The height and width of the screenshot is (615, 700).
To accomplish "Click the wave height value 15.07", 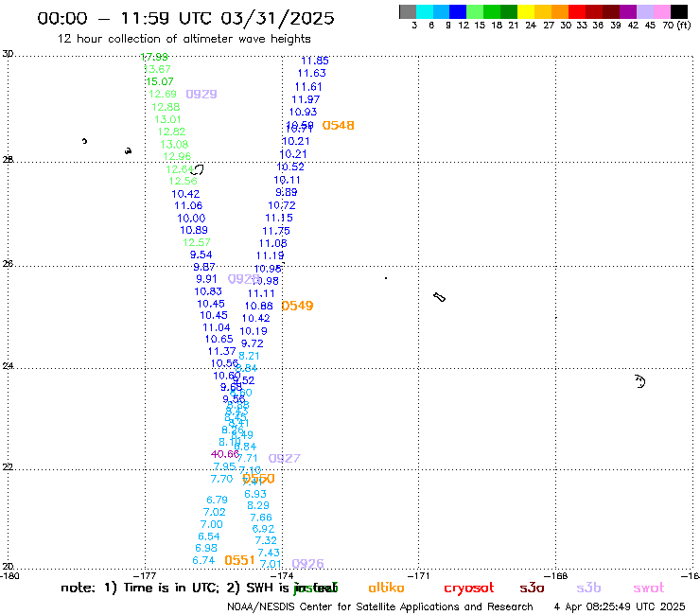I will pyautogui.click(x=159, y=81).
